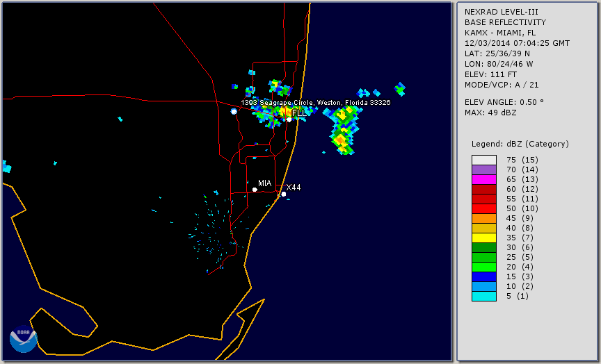Viewport: 601px width, 364px height.
Task: Click the FLL airport marker dot
Action: 289,119
